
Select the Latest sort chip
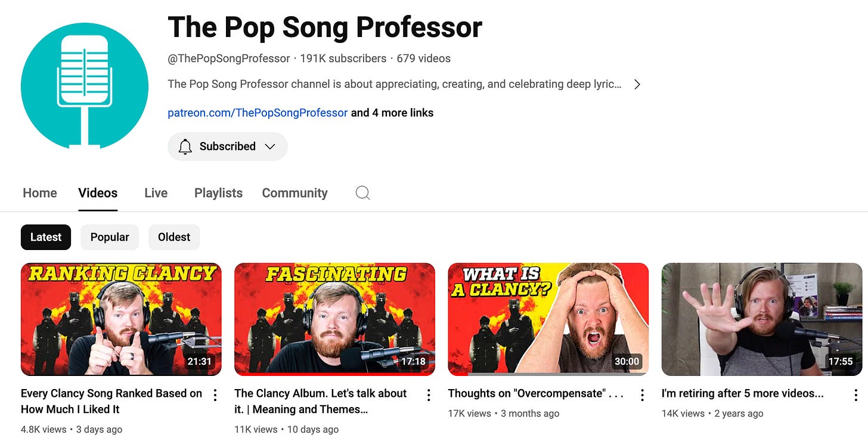(x=46, y=238)
